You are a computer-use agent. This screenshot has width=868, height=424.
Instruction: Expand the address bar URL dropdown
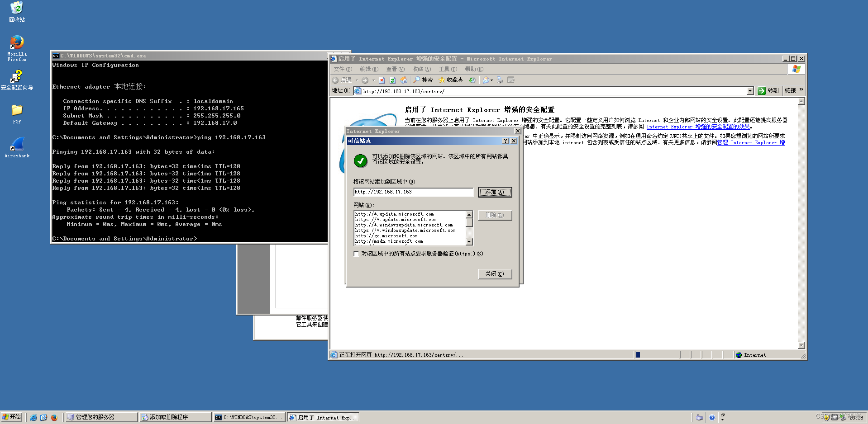[750, 91]
